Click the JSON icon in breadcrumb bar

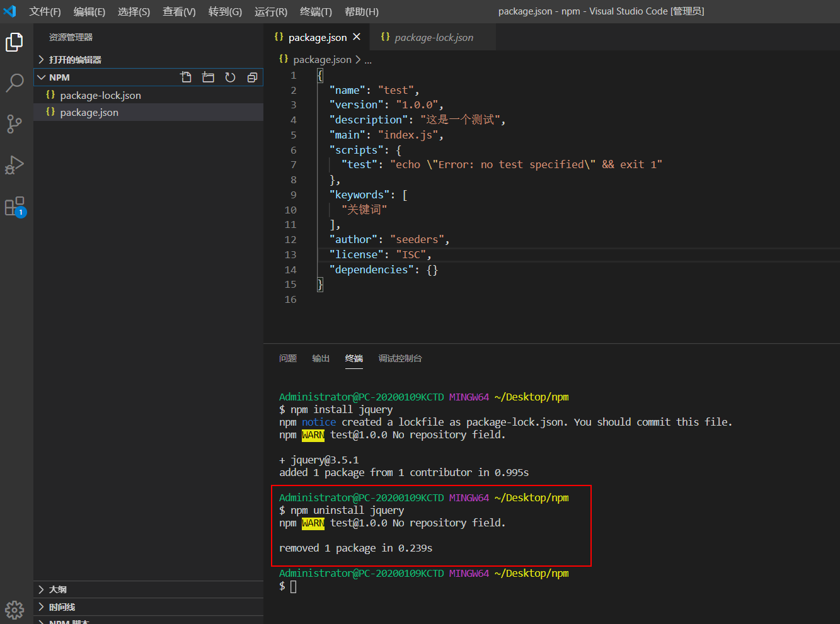[x=284, y=59]
